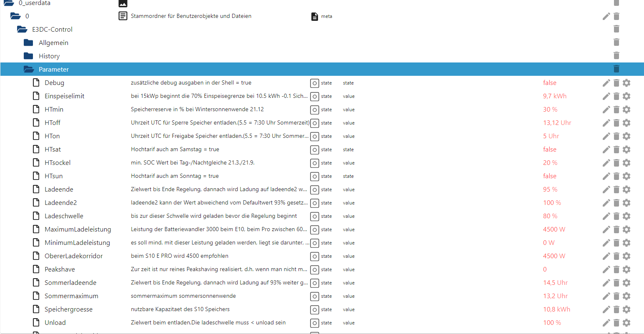Click the 80 % Ladeschwelle value
644x334 pixels.
pos(550,216)
